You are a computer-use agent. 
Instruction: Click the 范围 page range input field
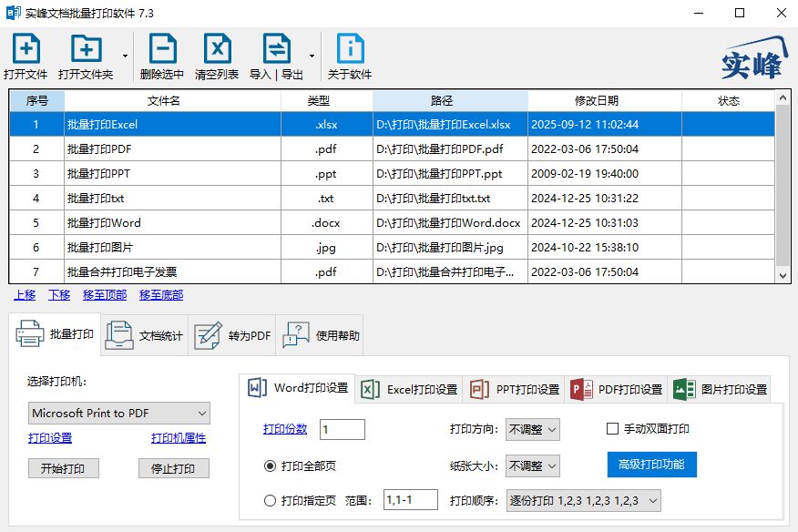coord(410,500)
